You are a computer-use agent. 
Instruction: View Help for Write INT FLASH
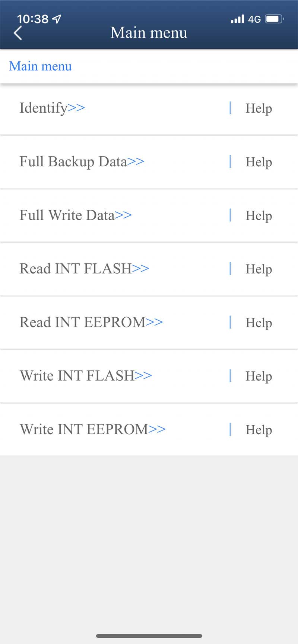click(x=259, y=376)
